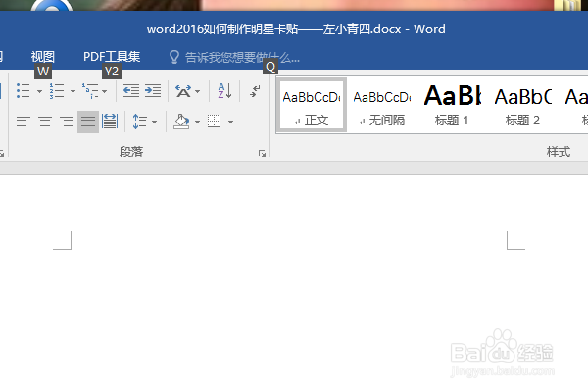Click the multilevel list icon
Screen dimensions: 588x392
click(90, 91)
